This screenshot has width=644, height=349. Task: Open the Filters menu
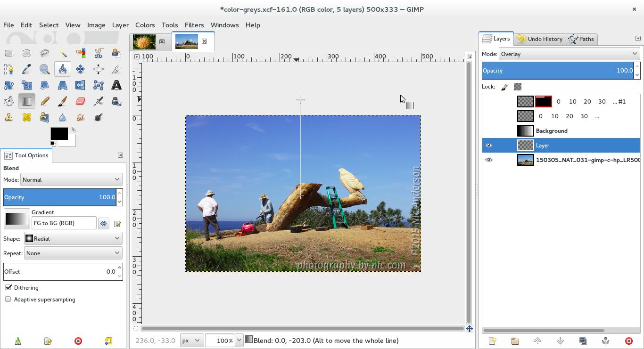[x=194, y=25]
